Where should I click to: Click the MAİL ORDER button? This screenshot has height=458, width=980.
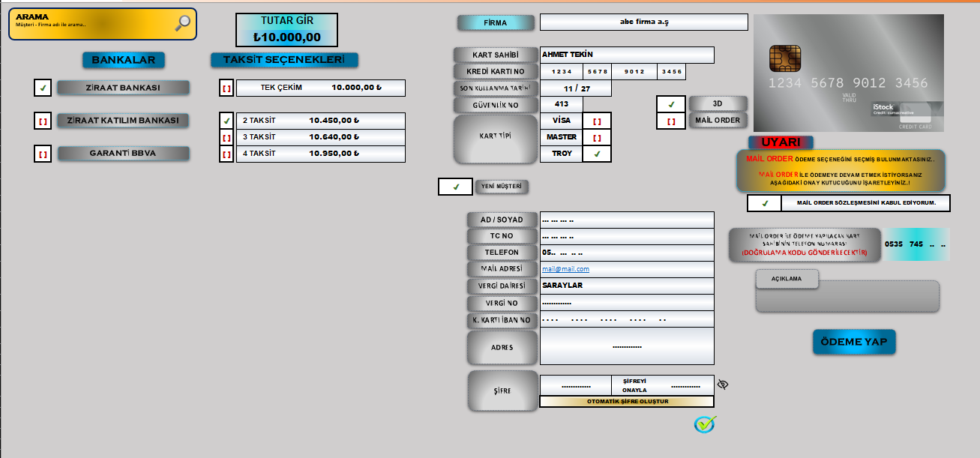(x=718, y=120)
